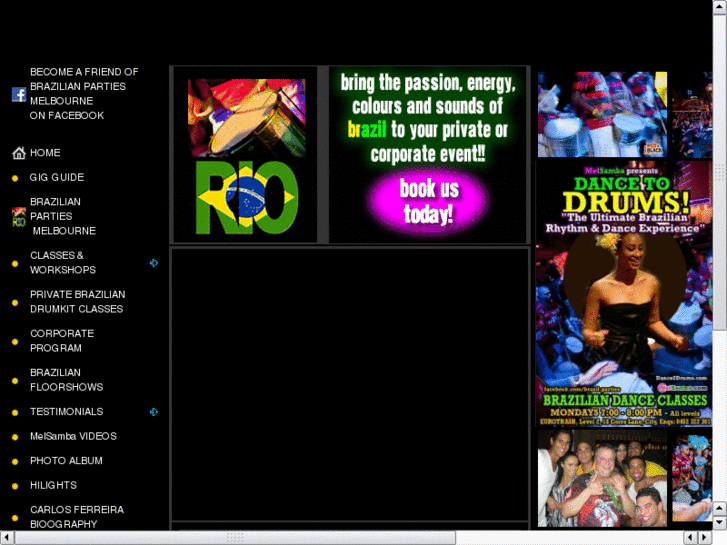
Task: Click the yellow bullet beside PHOTO ALBUM
Action: point(15,462)
